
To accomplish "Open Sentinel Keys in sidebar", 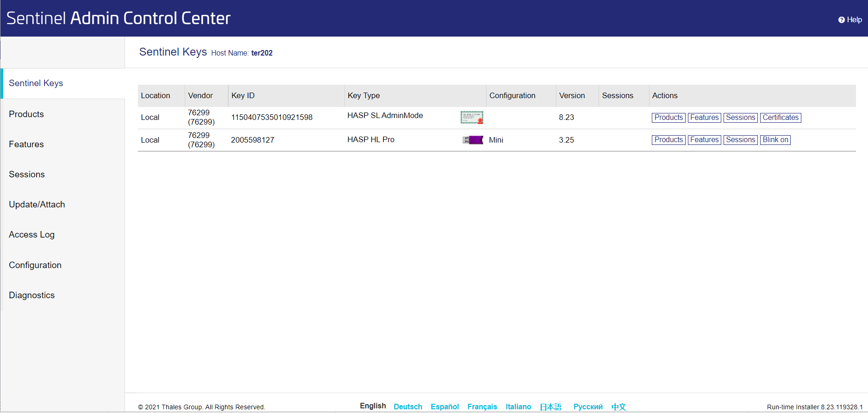I will 36,83.
